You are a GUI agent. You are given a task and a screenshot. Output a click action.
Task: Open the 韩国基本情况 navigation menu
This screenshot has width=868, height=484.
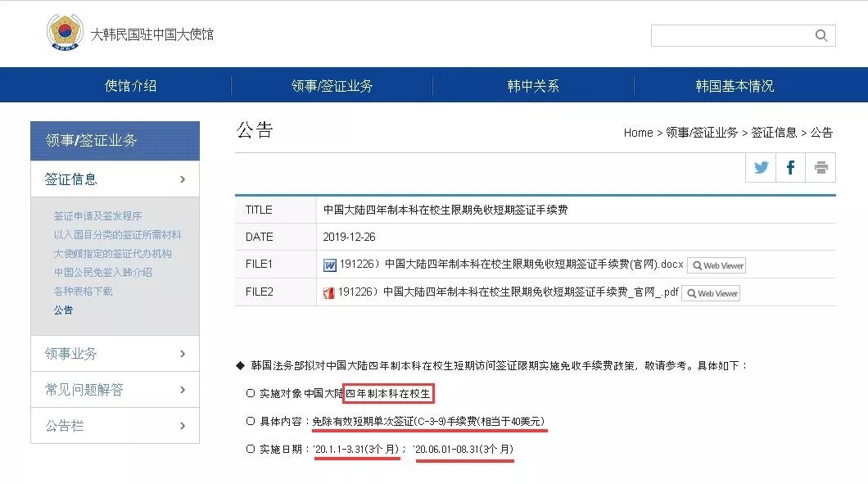click(735, 85)
